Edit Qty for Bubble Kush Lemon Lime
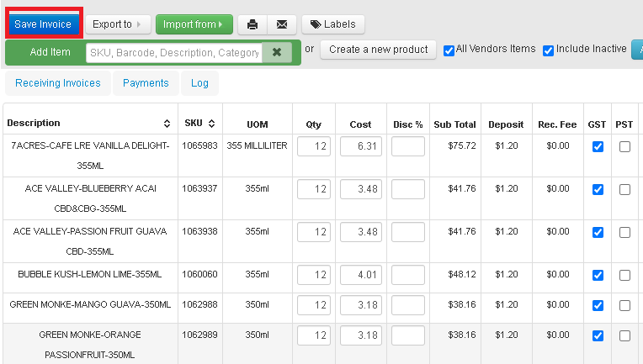Screen dimensions: 643x364 click(314, 275)
